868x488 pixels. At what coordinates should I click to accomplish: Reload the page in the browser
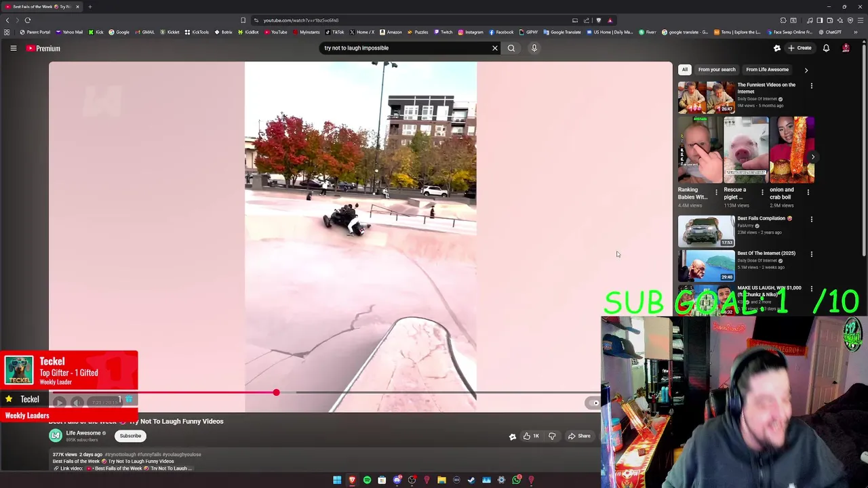tap(28, 20)
